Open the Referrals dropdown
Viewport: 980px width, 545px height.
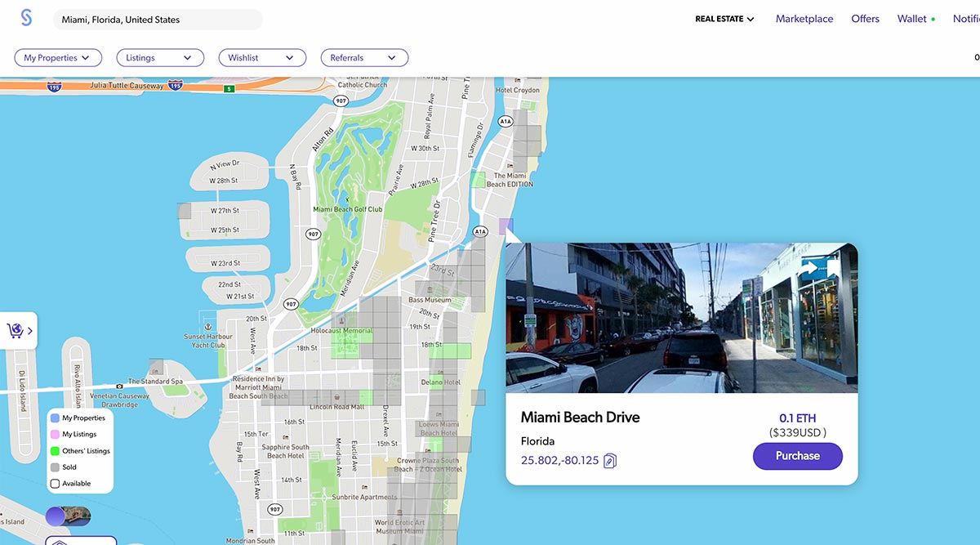(x=364, y=58)
